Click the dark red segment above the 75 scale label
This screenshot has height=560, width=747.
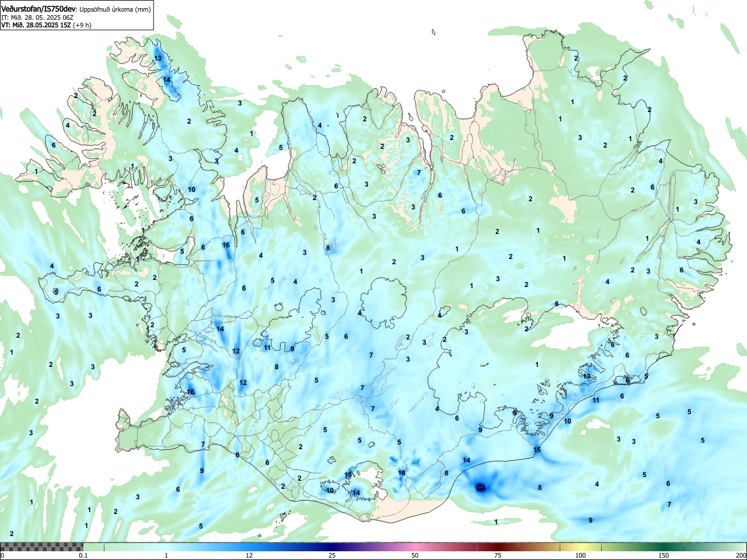point(498,547)
